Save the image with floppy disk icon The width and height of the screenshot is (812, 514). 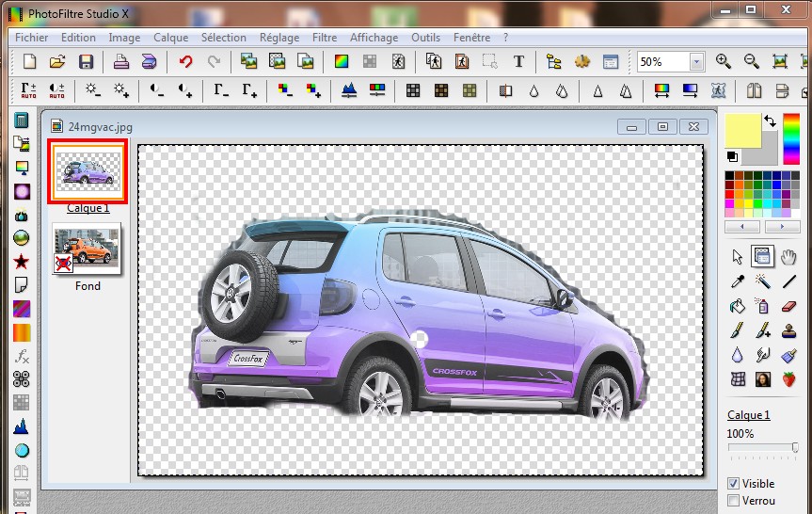click(86, 62)
